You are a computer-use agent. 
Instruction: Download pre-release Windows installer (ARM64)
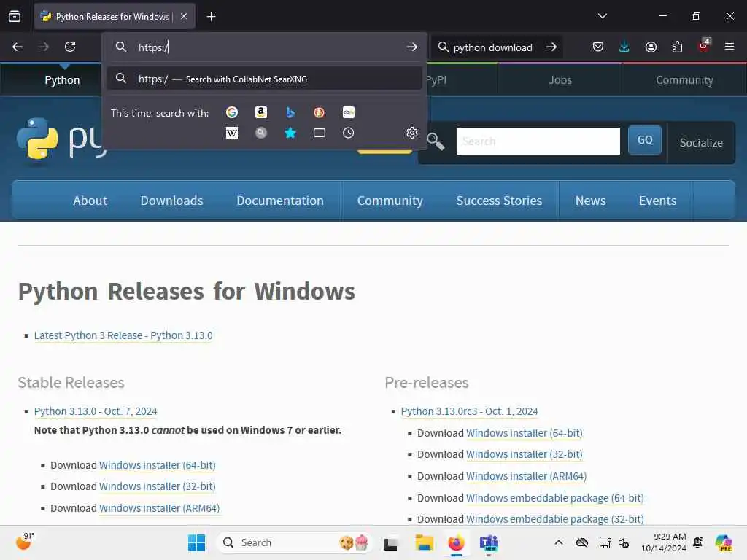526,476
